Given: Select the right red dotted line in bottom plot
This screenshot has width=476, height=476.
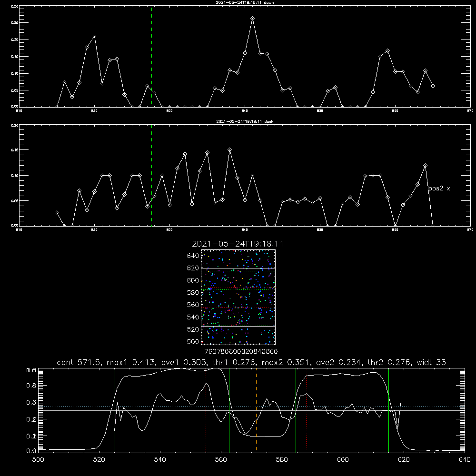Looking at the screenshot, I should (306, 410).
